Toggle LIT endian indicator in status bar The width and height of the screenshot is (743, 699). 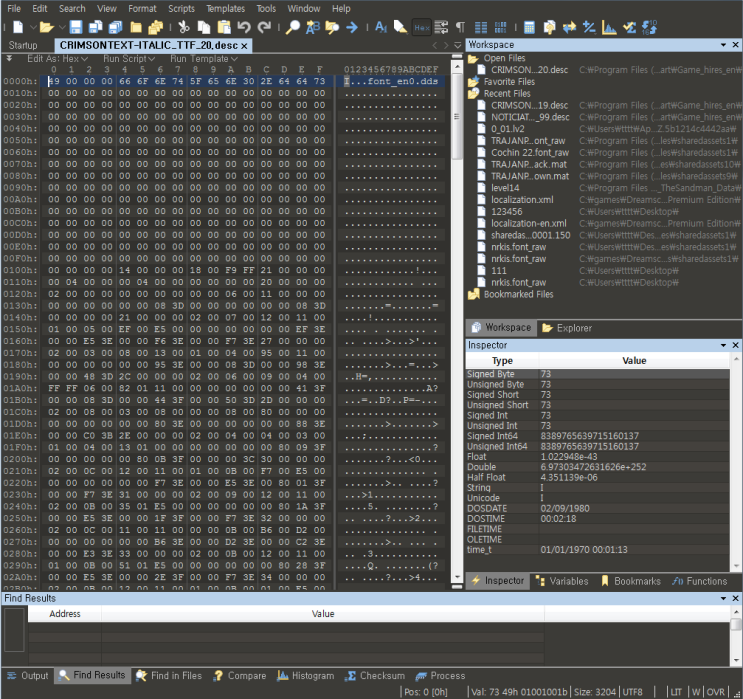click(x=677, y=691)
